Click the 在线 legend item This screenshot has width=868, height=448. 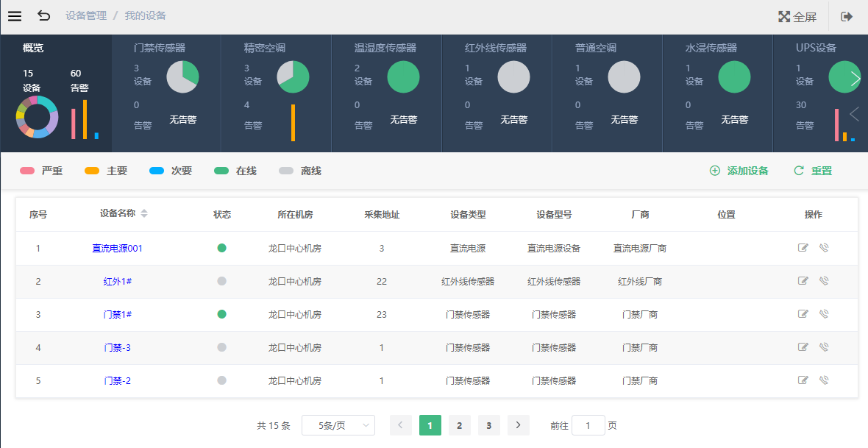235,171
